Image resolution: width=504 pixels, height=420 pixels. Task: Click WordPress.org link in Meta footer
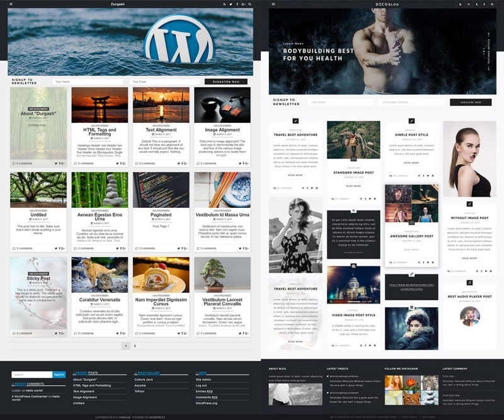(207, 403)
